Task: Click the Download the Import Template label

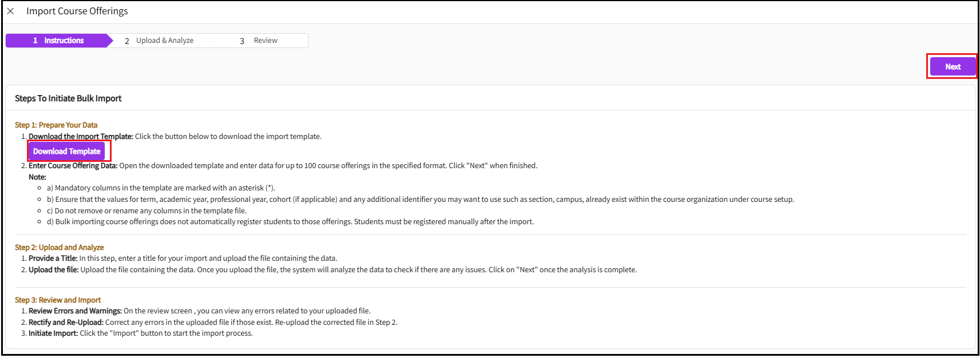Action: point(79,136)
